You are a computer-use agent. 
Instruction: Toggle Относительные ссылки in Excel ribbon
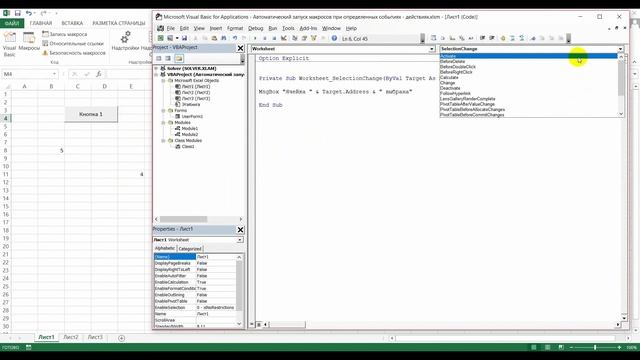73,44
